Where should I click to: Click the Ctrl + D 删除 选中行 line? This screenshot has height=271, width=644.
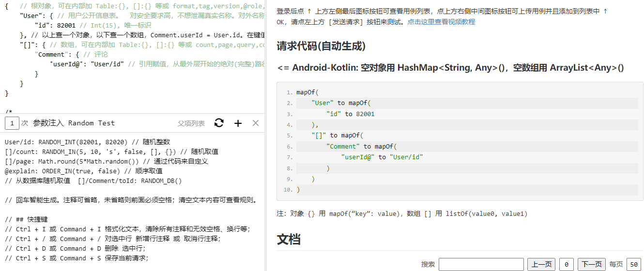[x=75, y=248]
